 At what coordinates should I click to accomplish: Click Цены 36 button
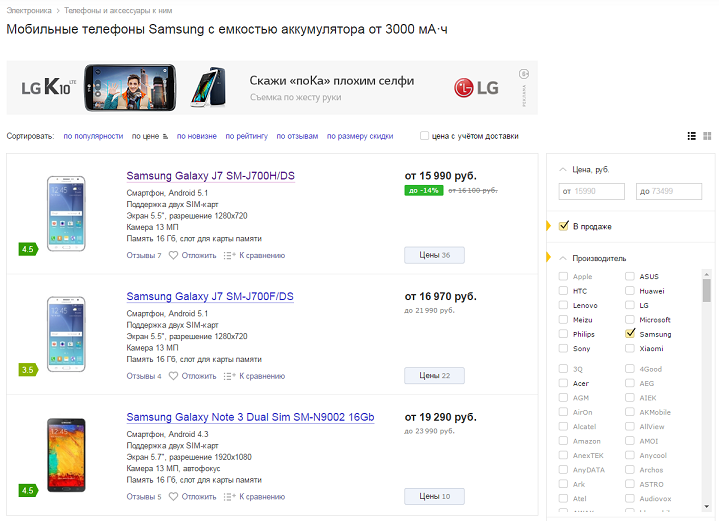(434, 255)
